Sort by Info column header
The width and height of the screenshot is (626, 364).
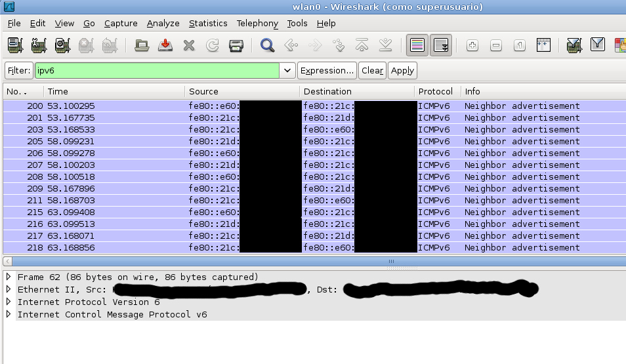pos(543,91)
